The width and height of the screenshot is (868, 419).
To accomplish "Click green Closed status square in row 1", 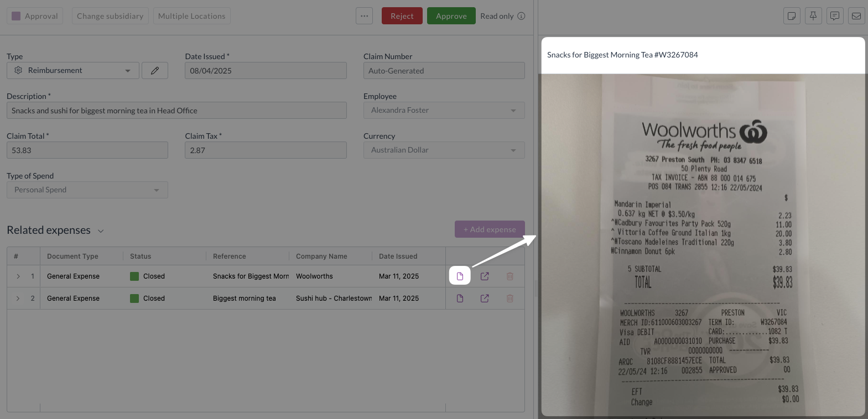I will pos(134,276).
